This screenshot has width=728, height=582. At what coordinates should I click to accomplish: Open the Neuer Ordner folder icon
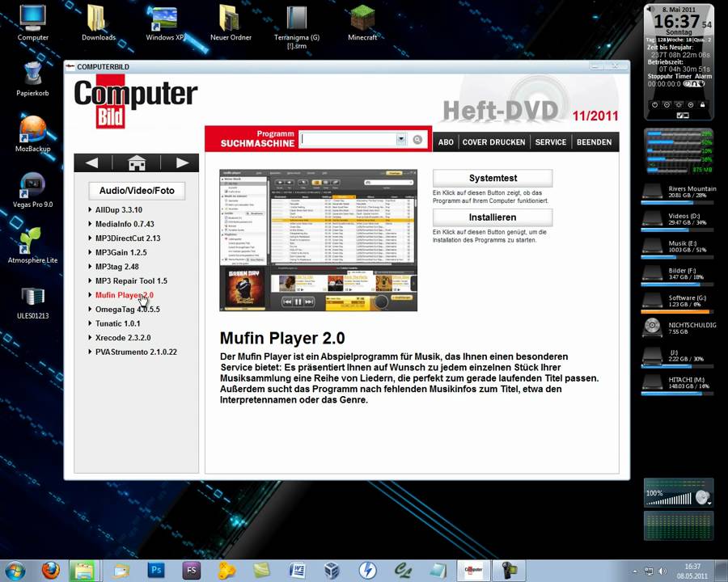tap(231, 23)
